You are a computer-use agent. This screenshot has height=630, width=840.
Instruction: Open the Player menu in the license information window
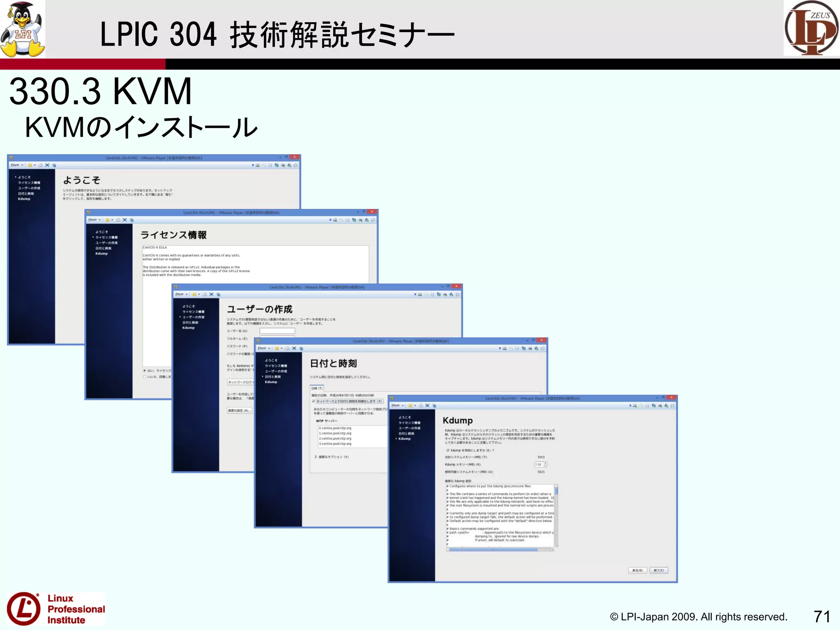tap(94, 220)
